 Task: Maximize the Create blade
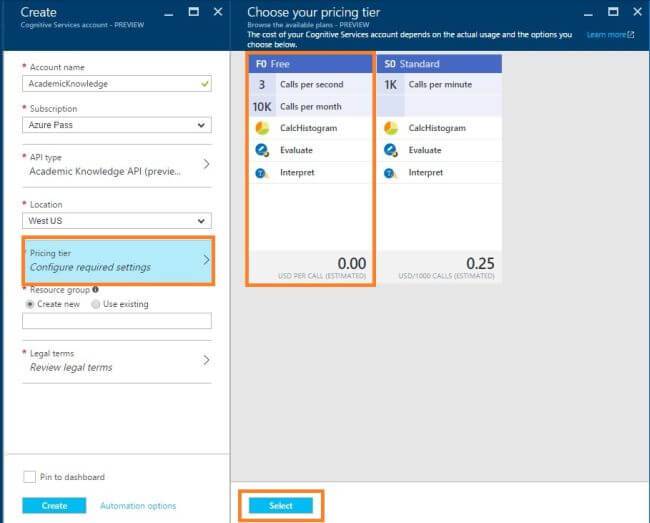click(x=194, y=12)
